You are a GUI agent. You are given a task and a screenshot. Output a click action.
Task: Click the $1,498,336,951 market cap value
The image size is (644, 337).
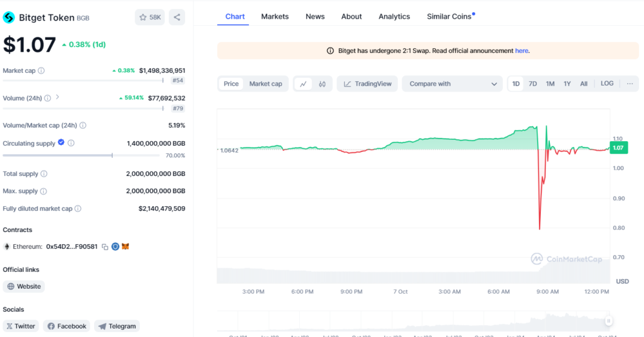click(162, 71)
